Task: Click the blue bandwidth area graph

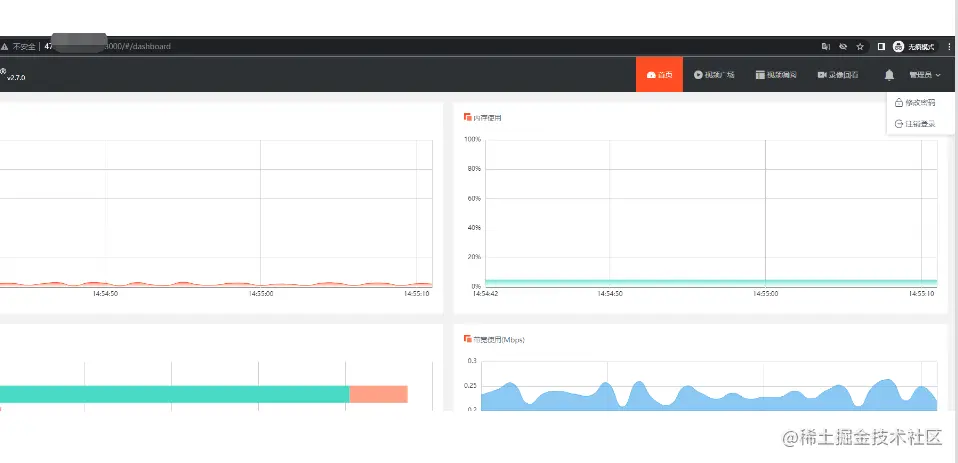Action: tap(709, 397)
